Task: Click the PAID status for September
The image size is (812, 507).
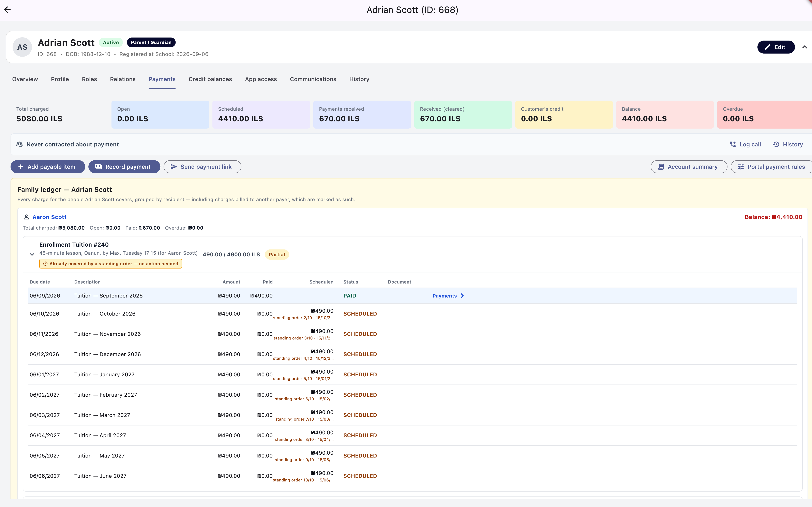Action: click(x=349, y=296)
